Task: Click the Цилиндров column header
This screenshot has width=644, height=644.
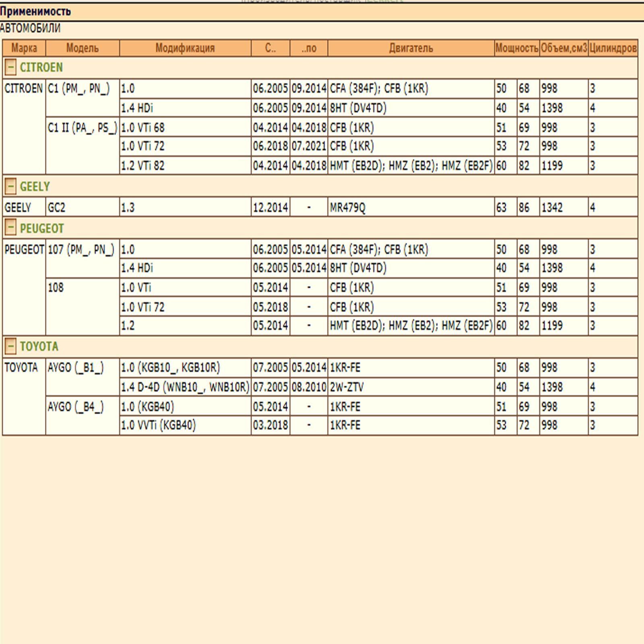Action: pos(613,48)
